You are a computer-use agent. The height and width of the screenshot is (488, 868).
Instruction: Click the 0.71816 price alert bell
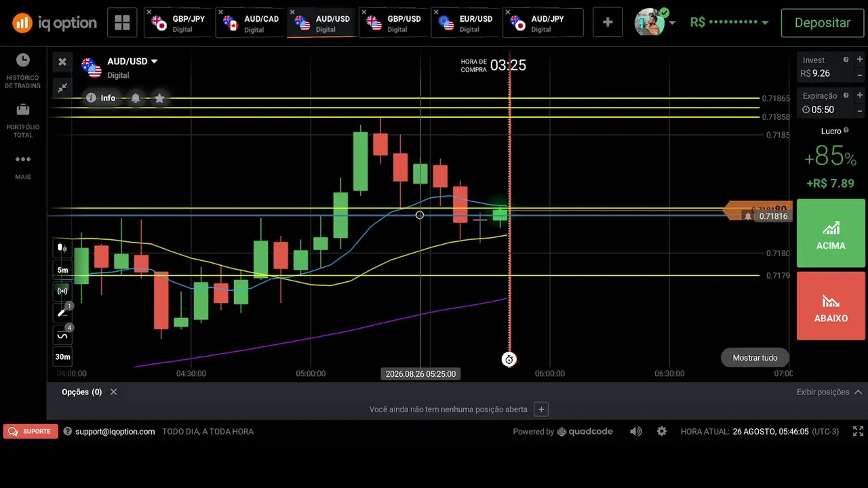click(x=748, y=216)
